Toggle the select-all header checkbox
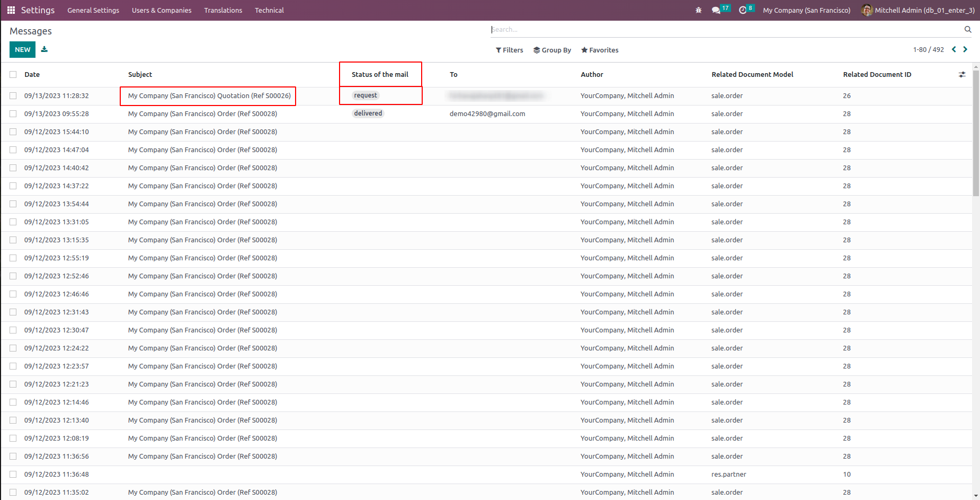This screenshot has width=980, height=500. click(13, 75)
